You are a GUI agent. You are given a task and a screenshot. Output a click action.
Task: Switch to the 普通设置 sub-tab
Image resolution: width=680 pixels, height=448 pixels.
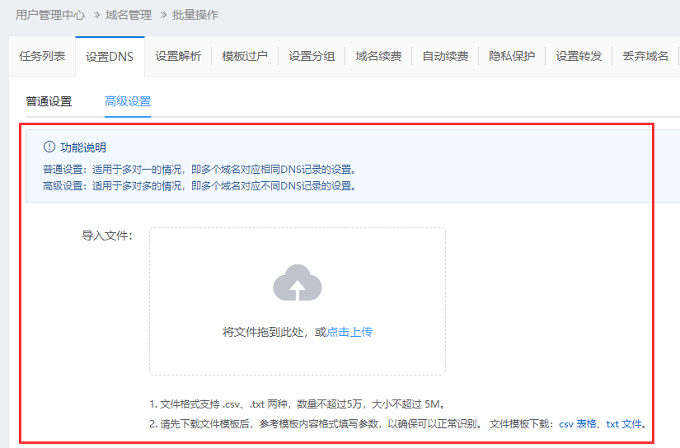point(49,101)
